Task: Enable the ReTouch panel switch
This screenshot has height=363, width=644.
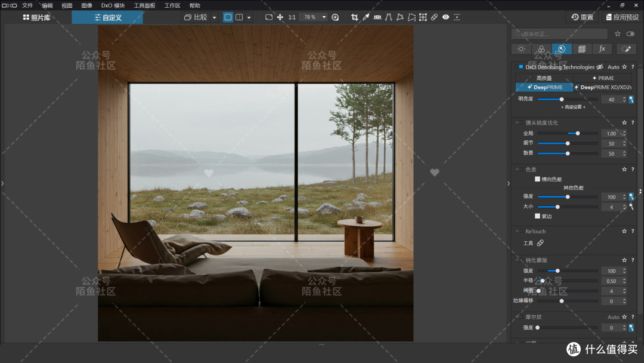Action: tap(519, 232)
